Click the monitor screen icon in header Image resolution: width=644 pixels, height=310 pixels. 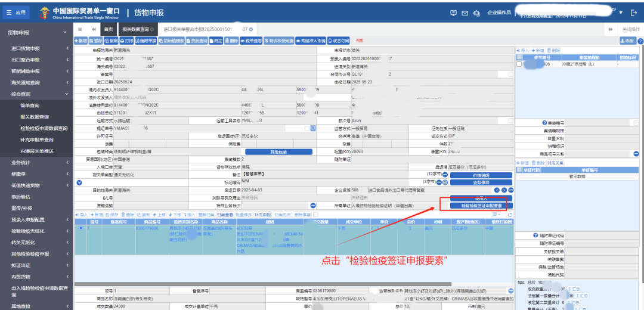453,13
